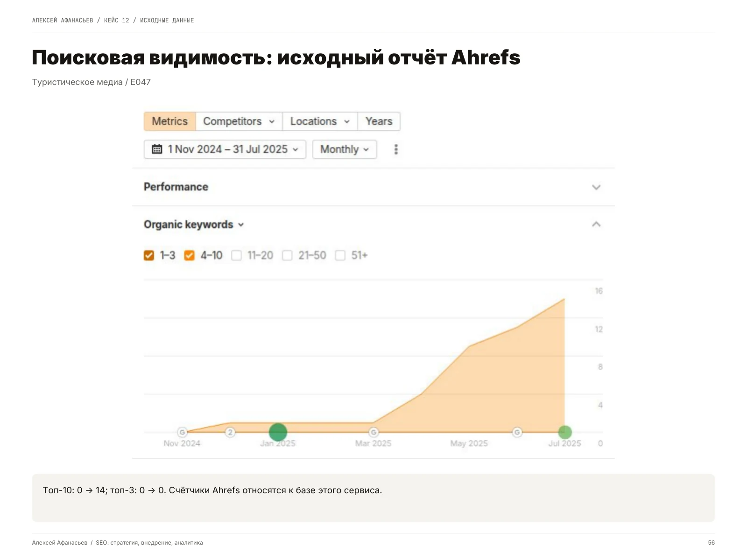This screenshot has width=747, height=560.
Task: Open the Organic keywords title dropdown
Action: click(194, 224)
